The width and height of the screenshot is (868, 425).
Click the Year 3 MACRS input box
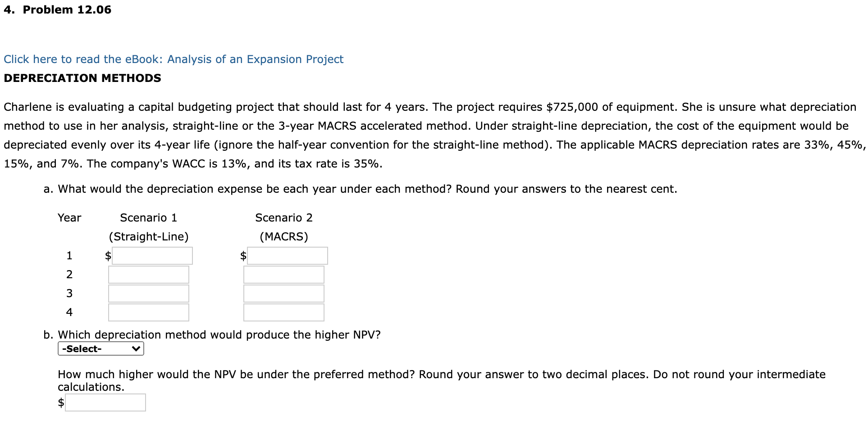283,293
